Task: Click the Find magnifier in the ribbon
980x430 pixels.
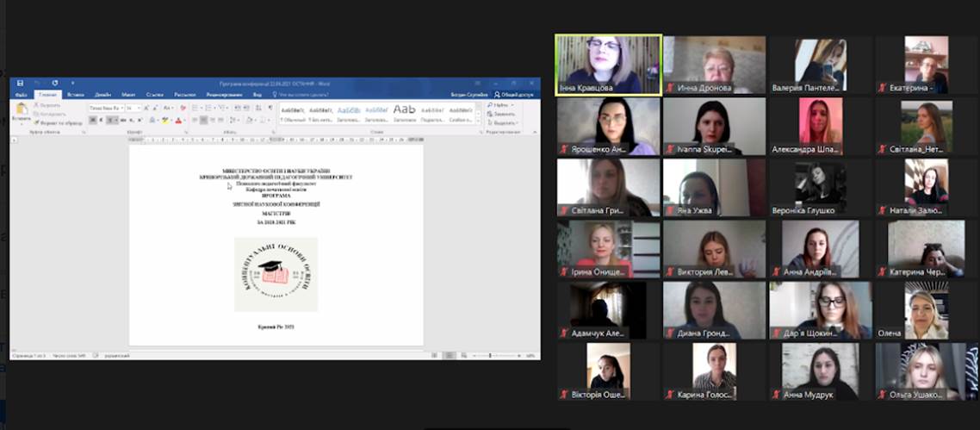Action: [490, 105]
